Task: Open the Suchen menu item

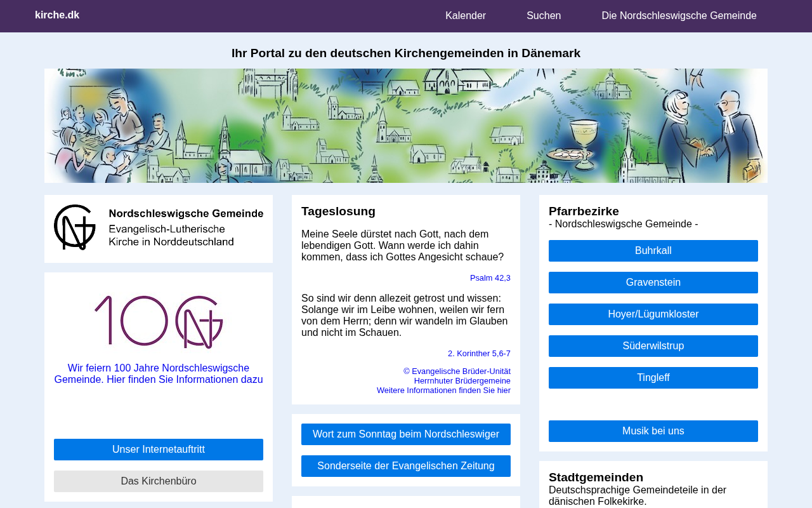Action: pos(544,16)
